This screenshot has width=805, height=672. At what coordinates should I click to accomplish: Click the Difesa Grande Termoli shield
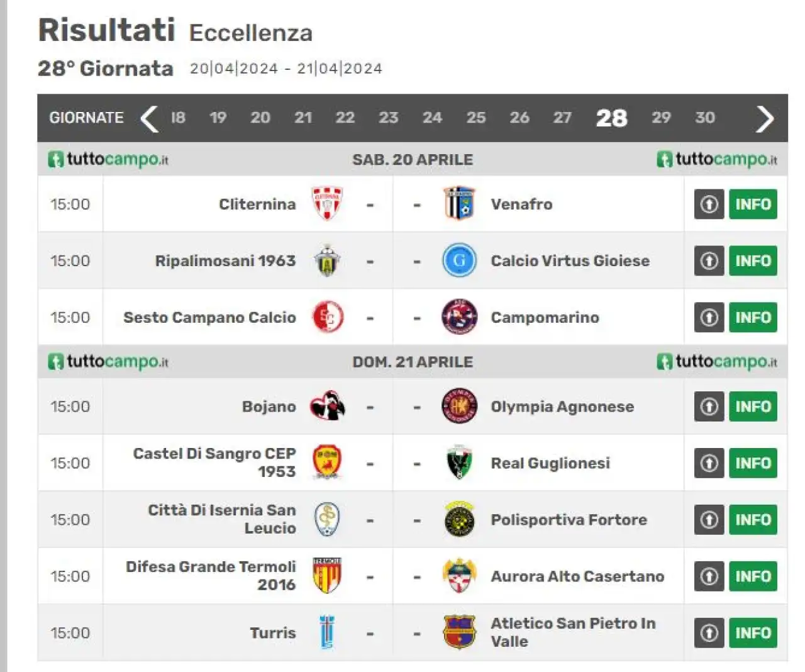(x=327, y=576)
